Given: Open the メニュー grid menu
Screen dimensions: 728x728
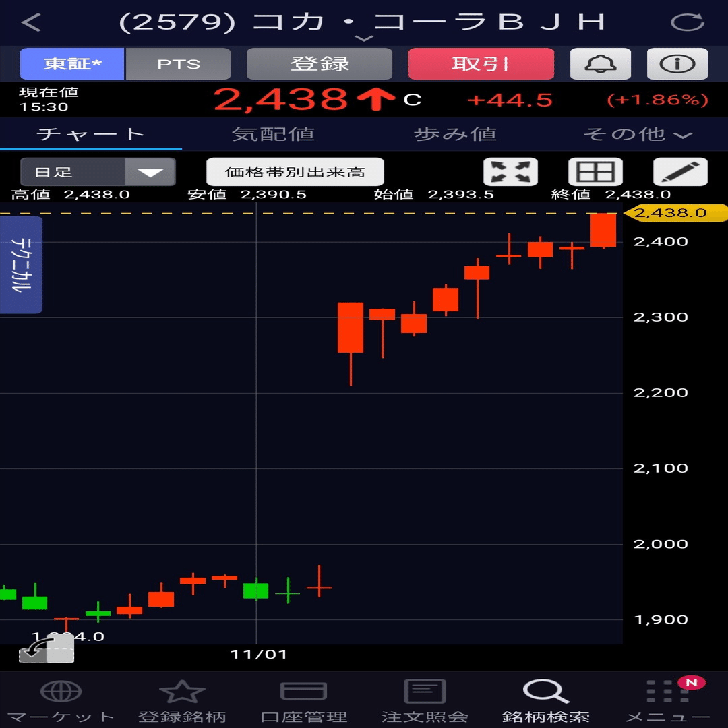Looking at the screenshot, I should pos(667,701).
